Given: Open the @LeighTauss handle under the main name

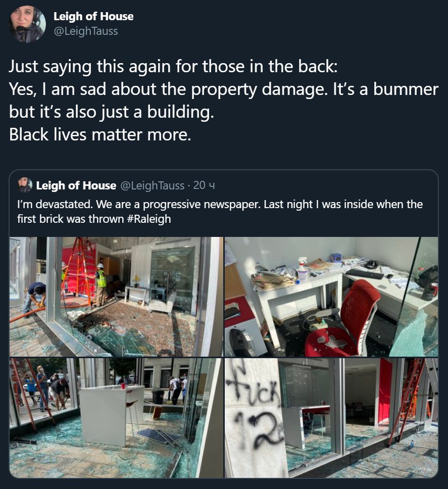Looking at the screenshot, I should [86, 31].
